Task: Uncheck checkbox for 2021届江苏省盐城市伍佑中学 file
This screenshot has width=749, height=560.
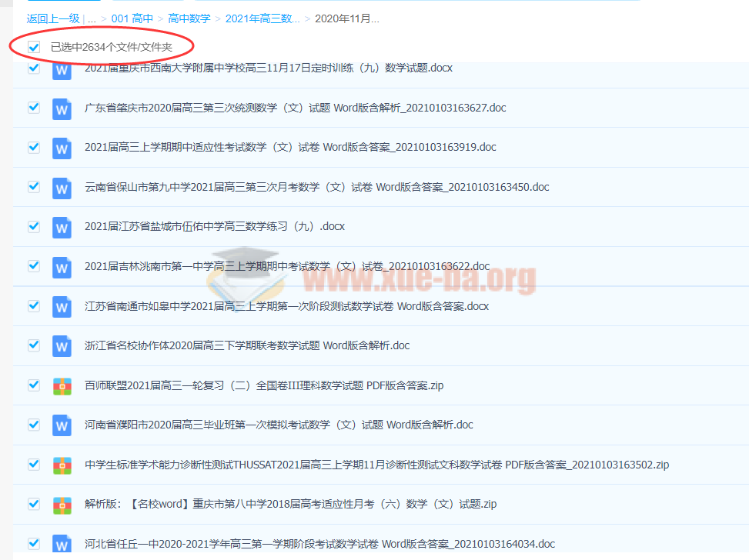Action: 34,226
